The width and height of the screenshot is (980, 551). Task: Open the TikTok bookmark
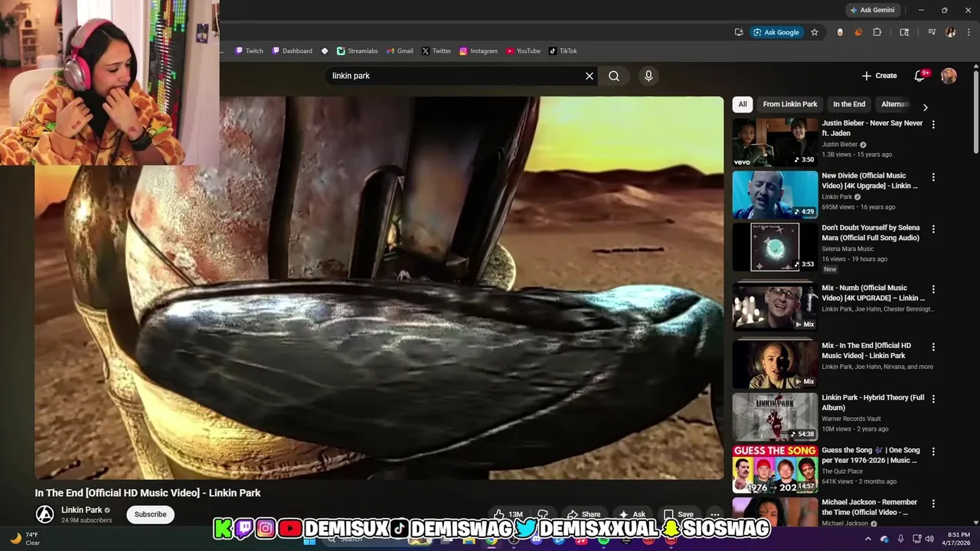click(563, 51)
